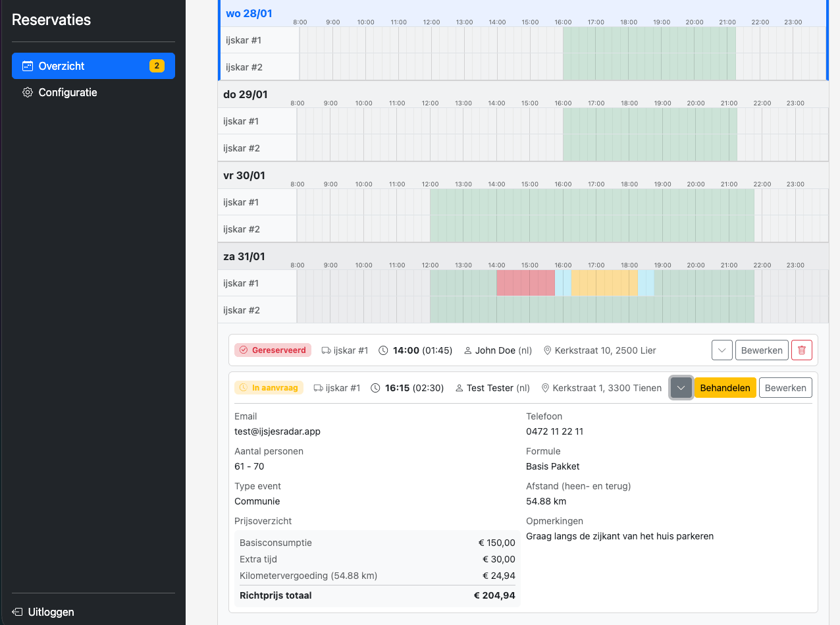
Task: Click the clock icon next to 14:00
Action: (x=384, y=350)
